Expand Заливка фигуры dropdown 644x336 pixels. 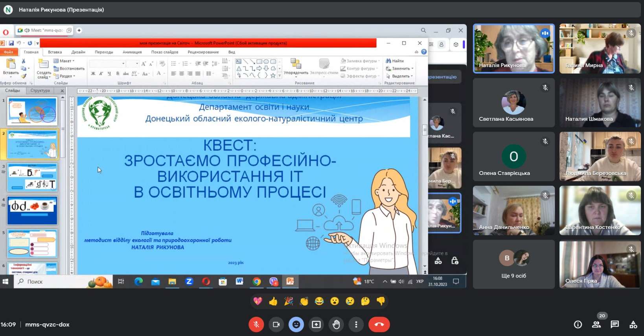(360, 61)
